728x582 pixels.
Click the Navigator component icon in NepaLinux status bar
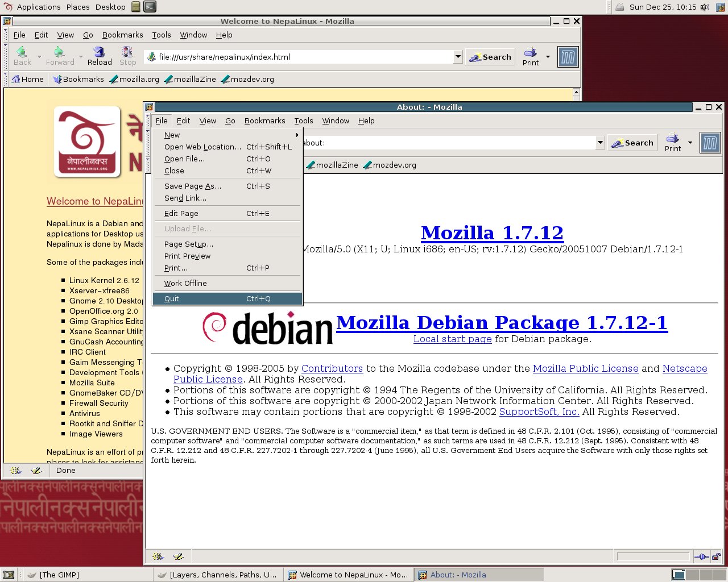click(16, 470)
